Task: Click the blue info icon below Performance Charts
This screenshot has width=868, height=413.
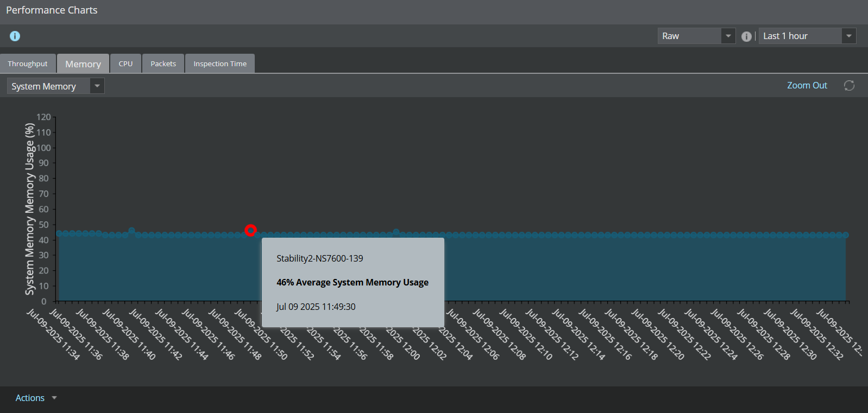Action: click(x=15, y=36)
